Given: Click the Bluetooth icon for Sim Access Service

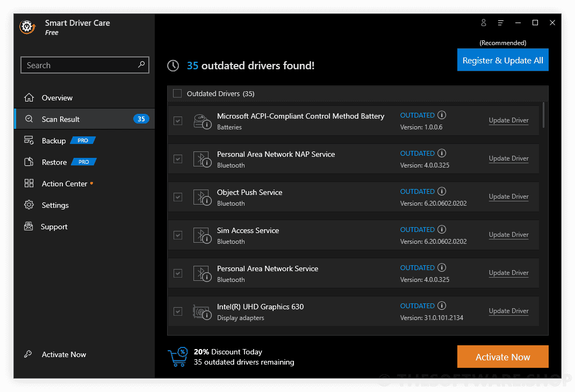Looking at the screenshot, I should [202, 236].
